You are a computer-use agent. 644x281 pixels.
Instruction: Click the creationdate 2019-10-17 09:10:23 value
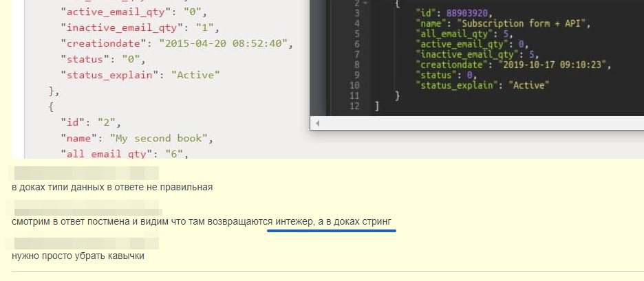point(552,65)
